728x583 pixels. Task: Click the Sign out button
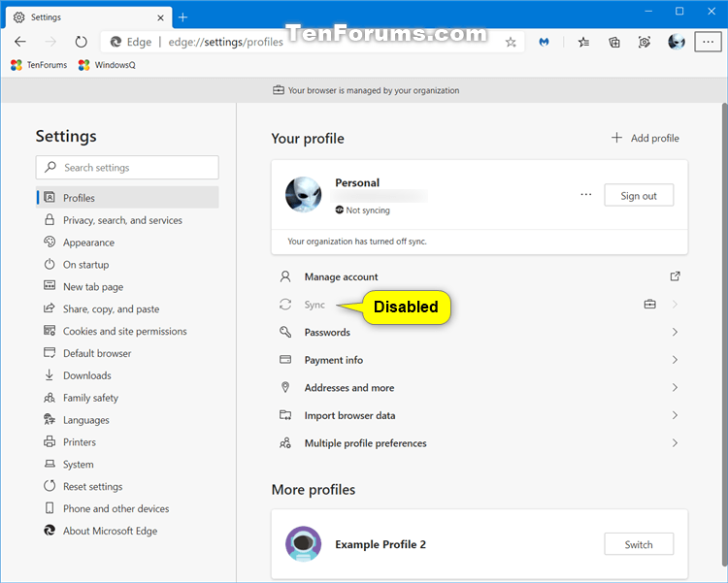coord(639,195)
